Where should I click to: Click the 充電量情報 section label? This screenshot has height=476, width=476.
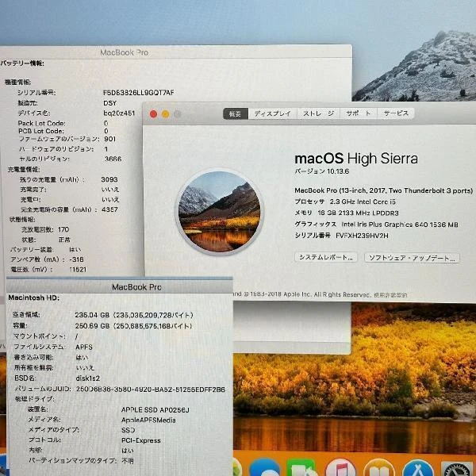(24, 170)
